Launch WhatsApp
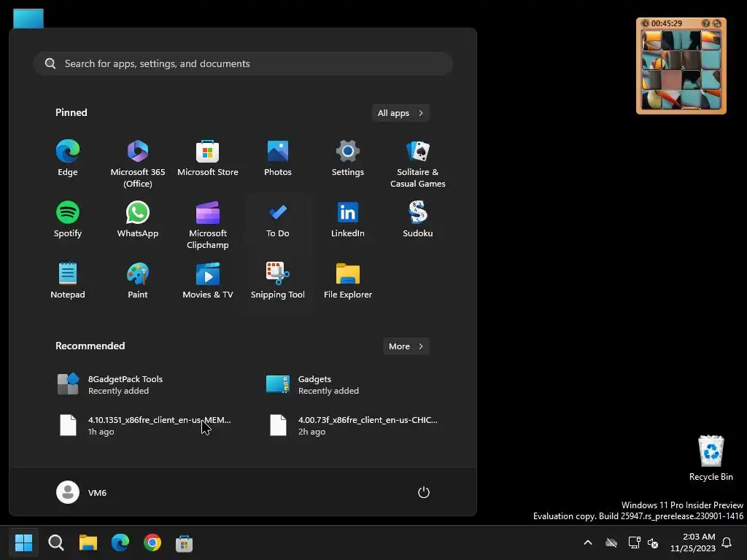The width and height of the screenshot is (747, 560). point(138,219)
